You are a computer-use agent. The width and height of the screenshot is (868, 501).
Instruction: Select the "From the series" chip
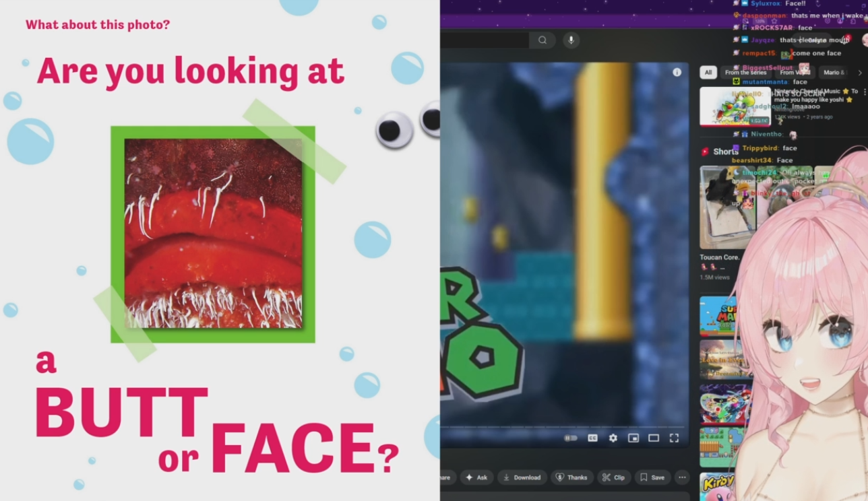(x=745, y=73)
